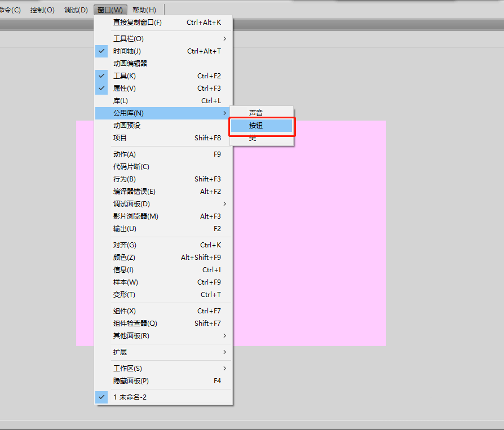Viewport: 504px width, 430px height.
Task: Open the 输出(U) panel
Action: pyautogui.click(x=163, y=229)
